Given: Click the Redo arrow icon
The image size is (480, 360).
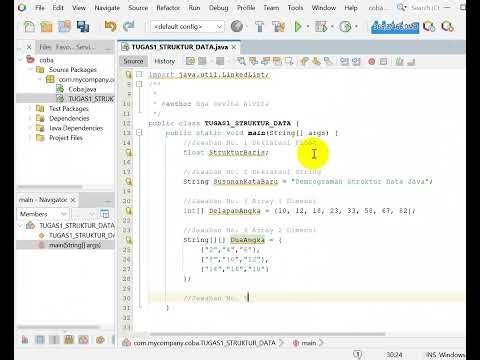Looking at the screenshot, I should (128, 26).
